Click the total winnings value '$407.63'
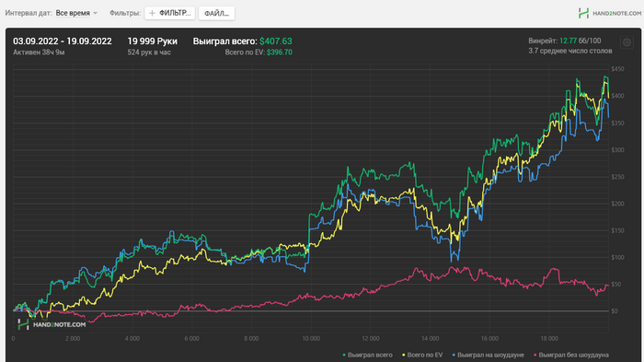 click(276, 41)
